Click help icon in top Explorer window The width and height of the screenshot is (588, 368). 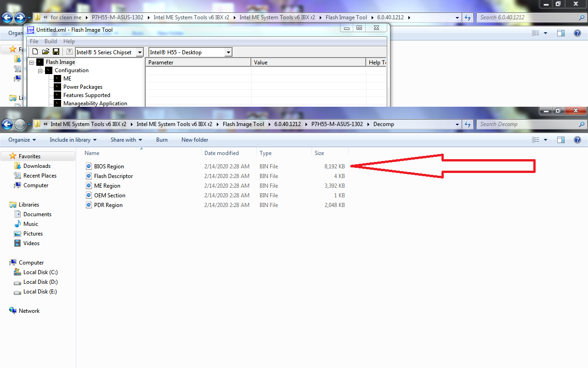click(x=578, y=33)
